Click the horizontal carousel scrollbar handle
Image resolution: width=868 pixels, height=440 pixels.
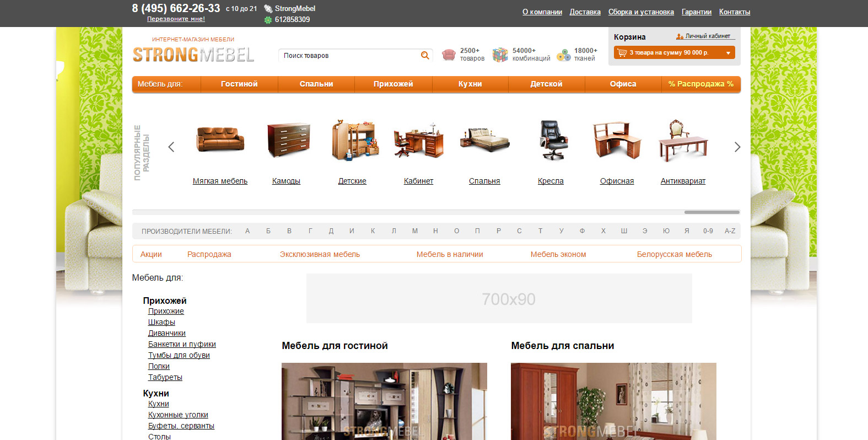point(711,212)
